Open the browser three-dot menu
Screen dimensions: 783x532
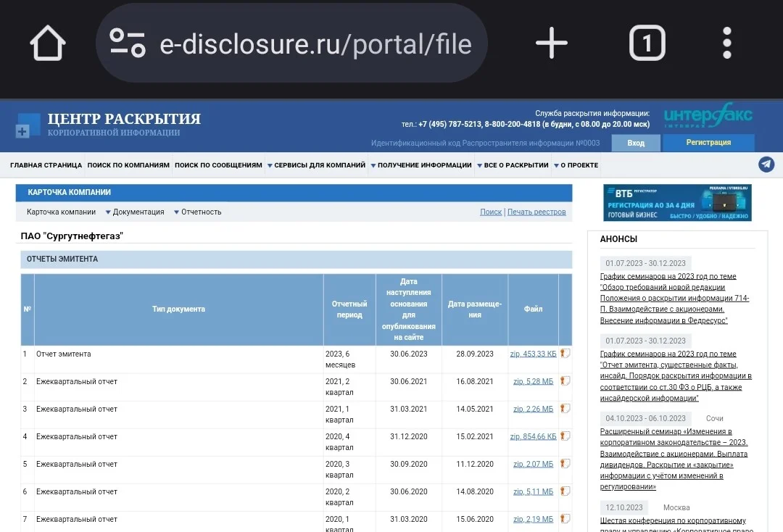click(727, 43)
